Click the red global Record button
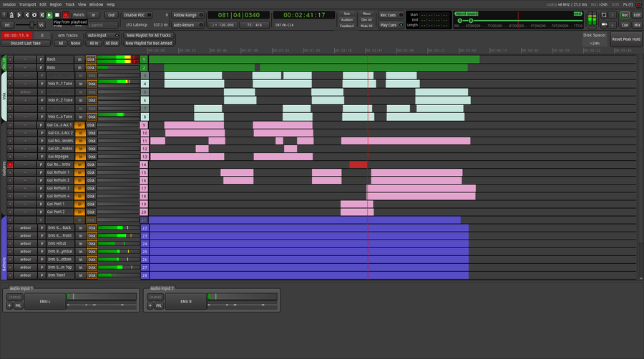Image resolution: width=644 pixels, height=359 pixels. 65,14
